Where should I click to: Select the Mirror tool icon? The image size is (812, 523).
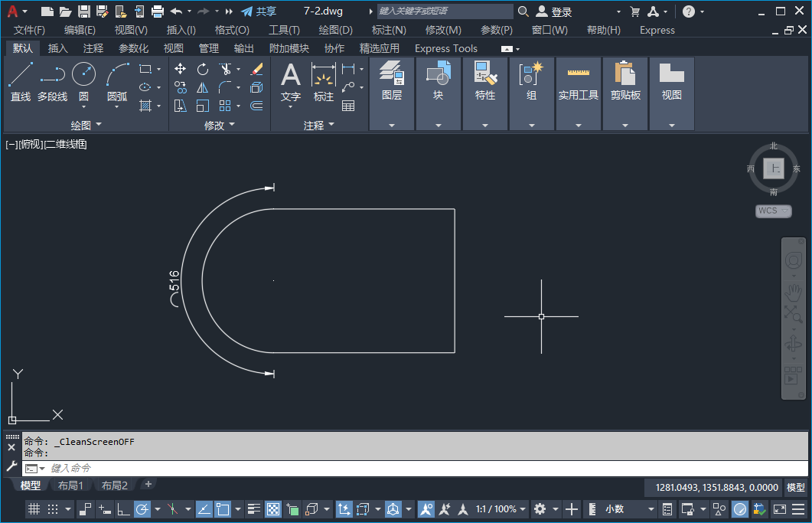203,87
